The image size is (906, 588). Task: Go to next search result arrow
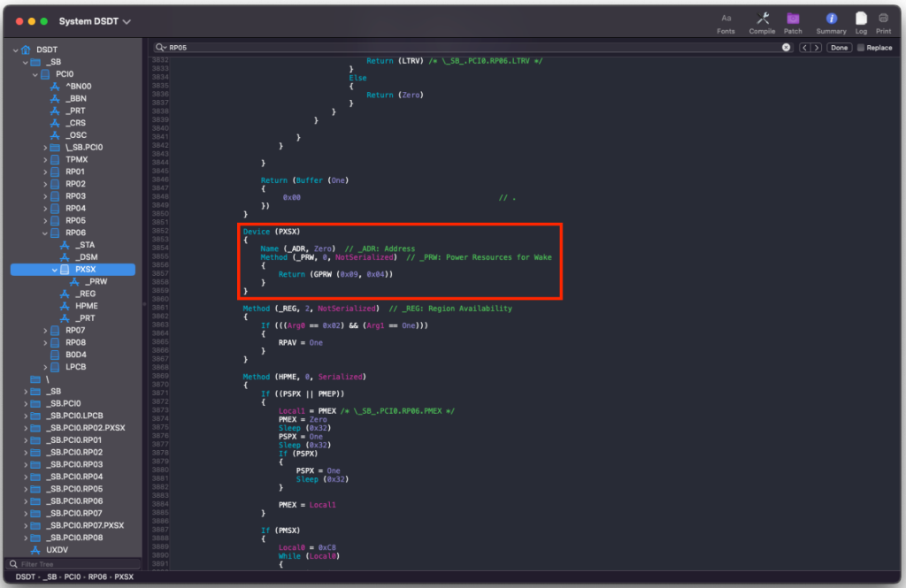(818, 48)
